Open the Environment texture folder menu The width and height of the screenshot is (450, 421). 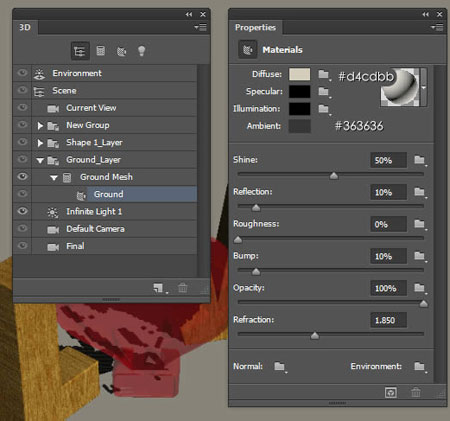420,367
